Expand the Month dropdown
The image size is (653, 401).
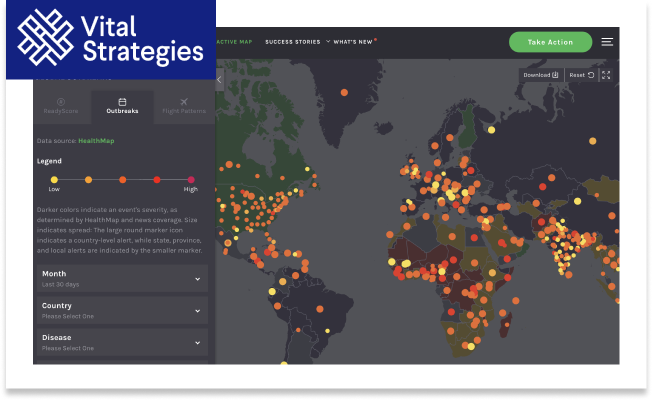pos(122,279)
